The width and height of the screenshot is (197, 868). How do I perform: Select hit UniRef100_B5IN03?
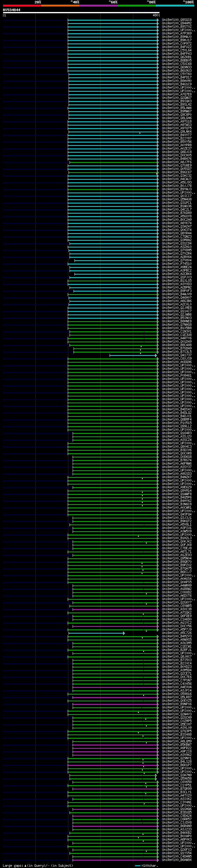[x=177, y=318]
